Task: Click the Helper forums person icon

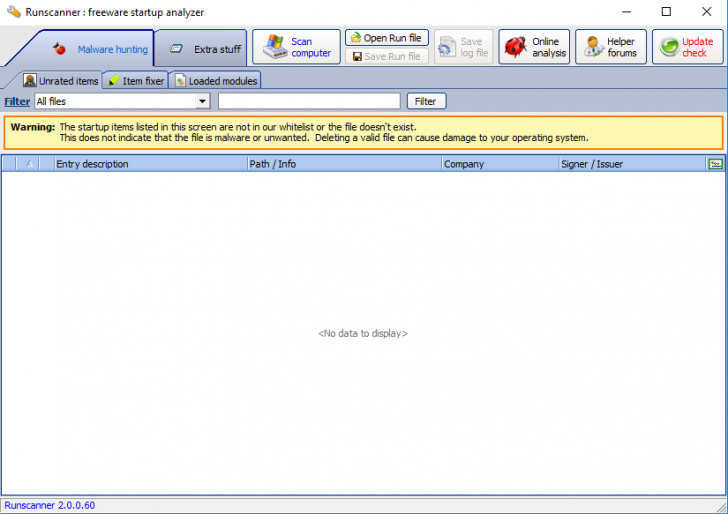Action: (592, 46)
